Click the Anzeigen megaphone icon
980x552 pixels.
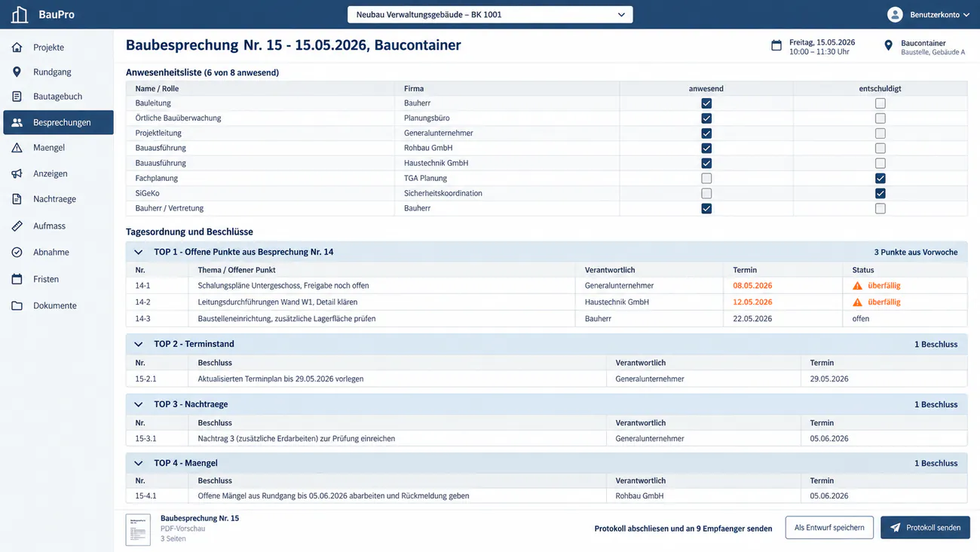point(17,173)
